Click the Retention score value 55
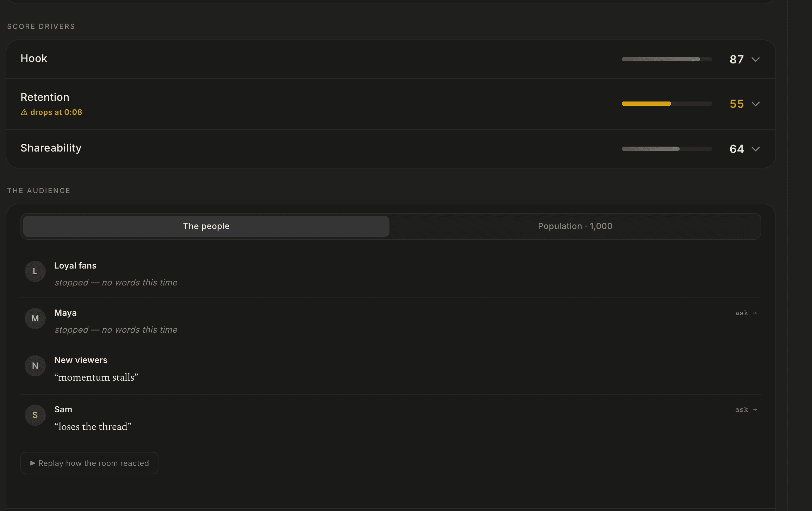Screen dimensions: 812x511 (x=737, y=104)
